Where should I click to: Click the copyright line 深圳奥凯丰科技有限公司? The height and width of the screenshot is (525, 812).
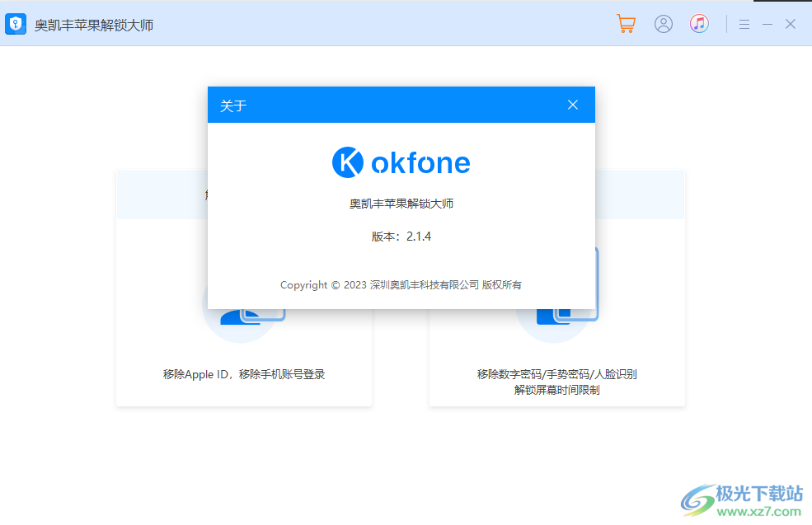[x=401, y=285]
